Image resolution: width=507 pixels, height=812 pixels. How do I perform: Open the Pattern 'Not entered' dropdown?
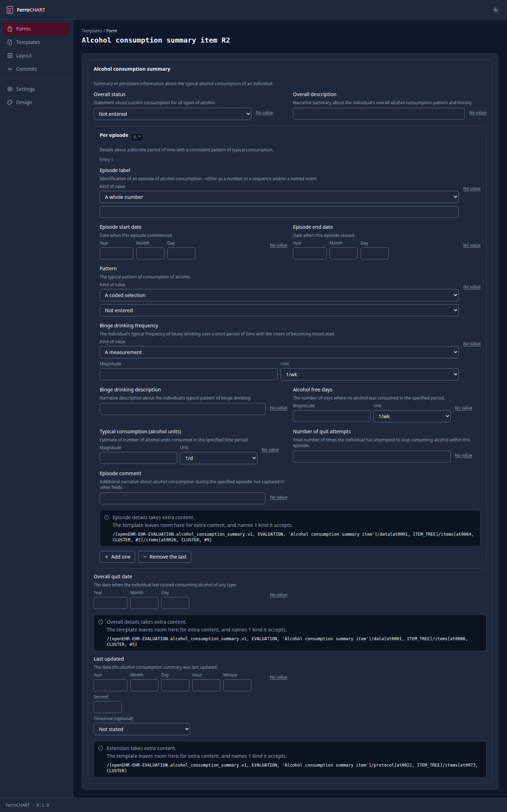[x=279, y=310]
